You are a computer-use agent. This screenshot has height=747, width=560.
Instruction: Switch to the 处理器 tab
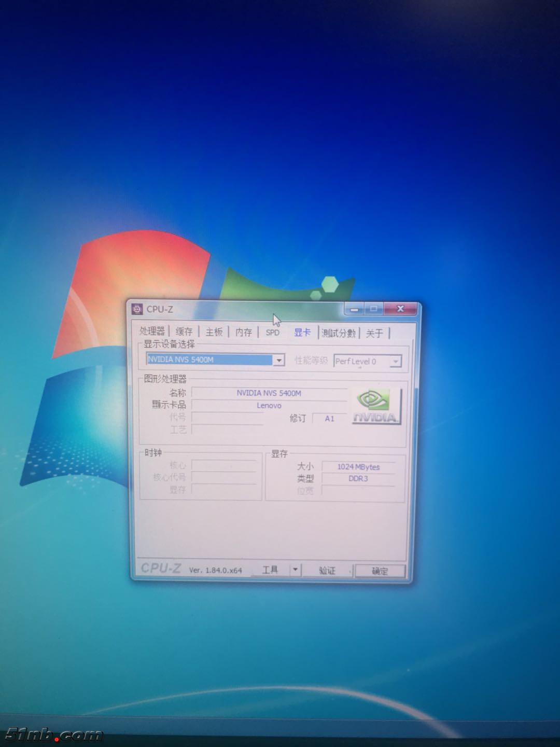click(152, 331)
